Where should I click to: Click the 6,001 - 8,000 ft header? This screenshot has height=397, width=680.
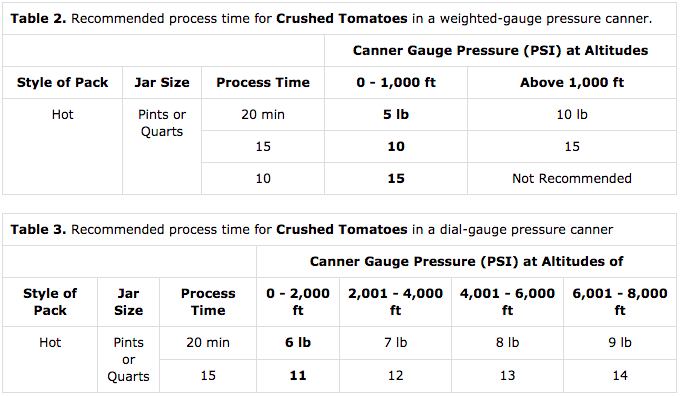tap(619, 302)
